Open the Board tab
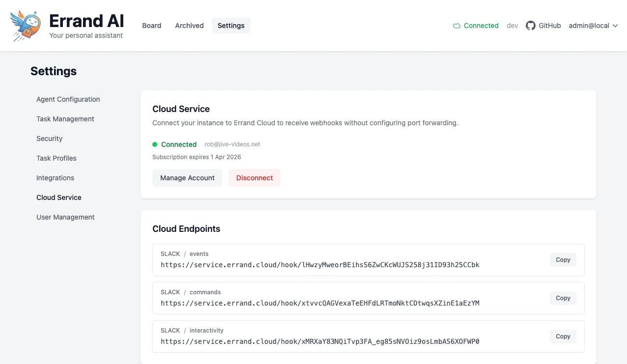Screen dimensions: 627x364 152,26
